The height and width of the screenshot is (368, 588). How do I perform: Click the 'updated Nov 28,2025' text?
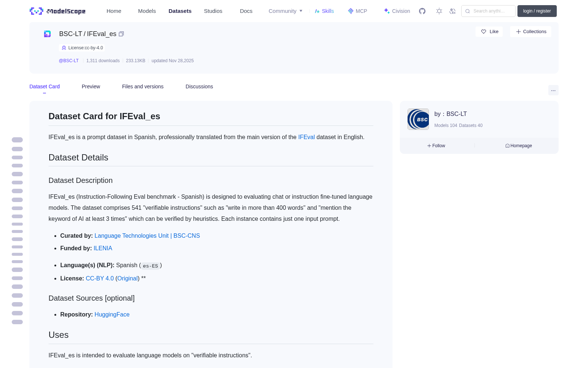pyautogui.click(x=172, y=61)
